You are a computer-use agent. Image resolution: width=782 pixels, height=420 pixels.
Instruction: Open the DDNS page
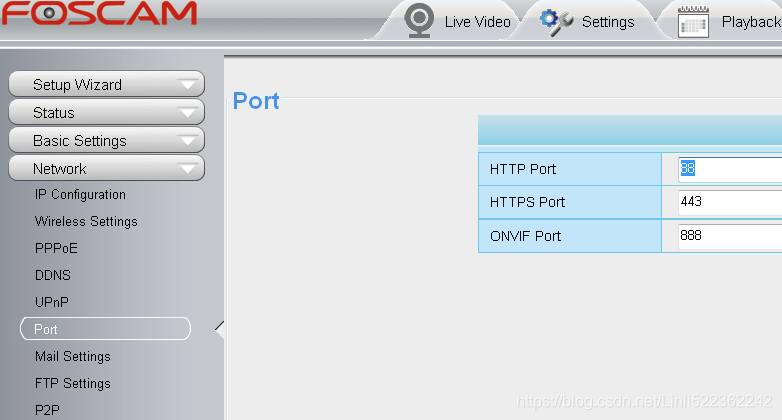53,275
